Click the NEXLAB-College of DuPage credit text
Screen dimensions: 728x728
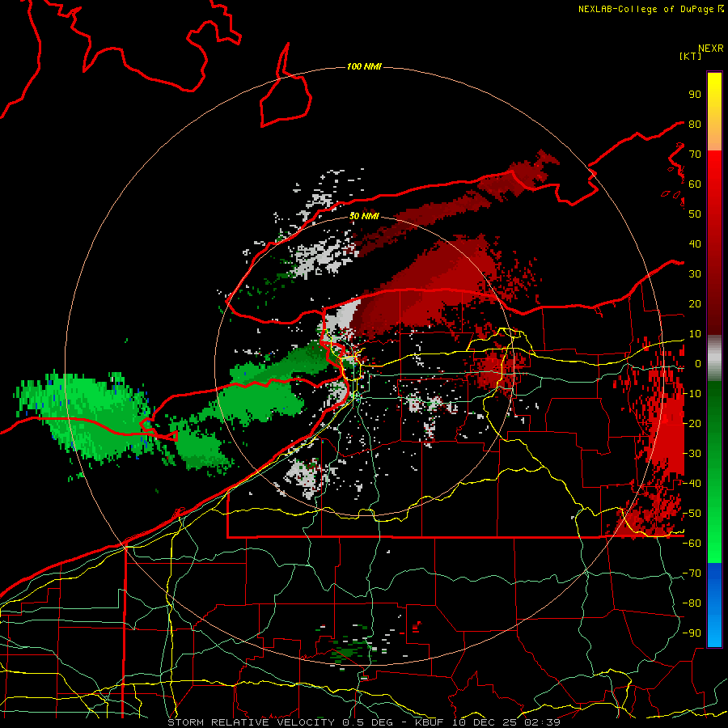pos(647,9)
